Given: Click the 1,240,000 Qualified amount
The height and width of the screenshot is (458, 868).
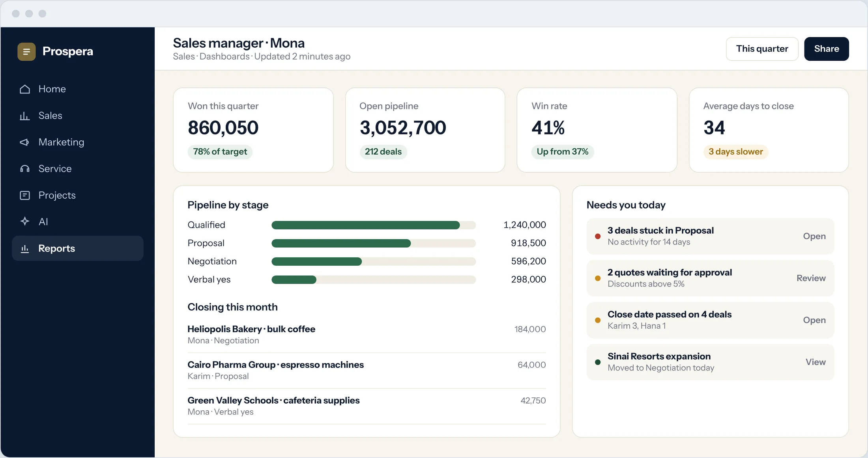Looking at the screenshot, I should click(525, 225).
